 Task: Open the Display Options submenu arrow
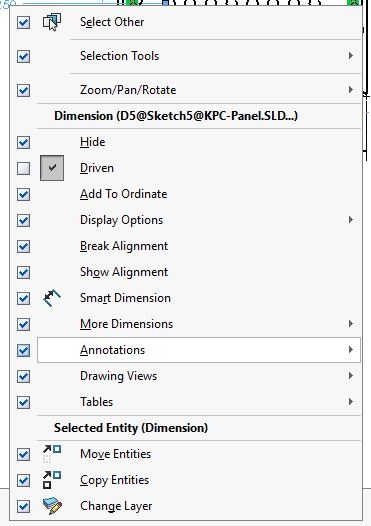351,220
